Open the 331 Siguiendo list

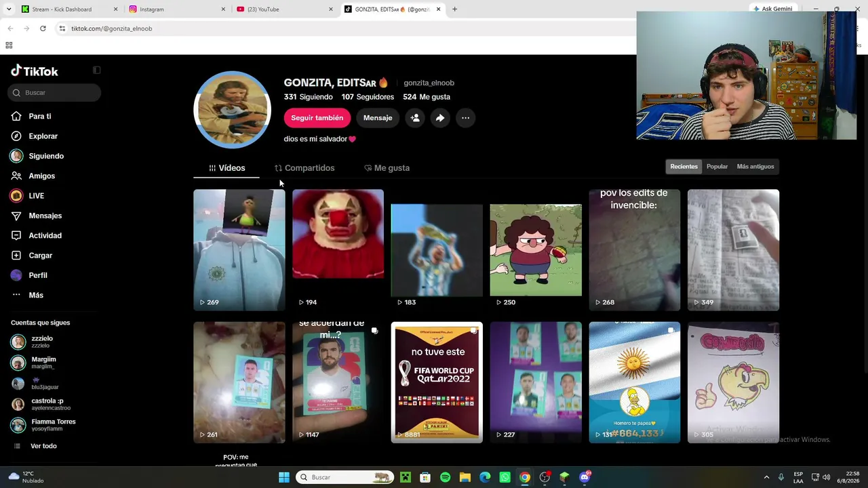coord(309,97)
